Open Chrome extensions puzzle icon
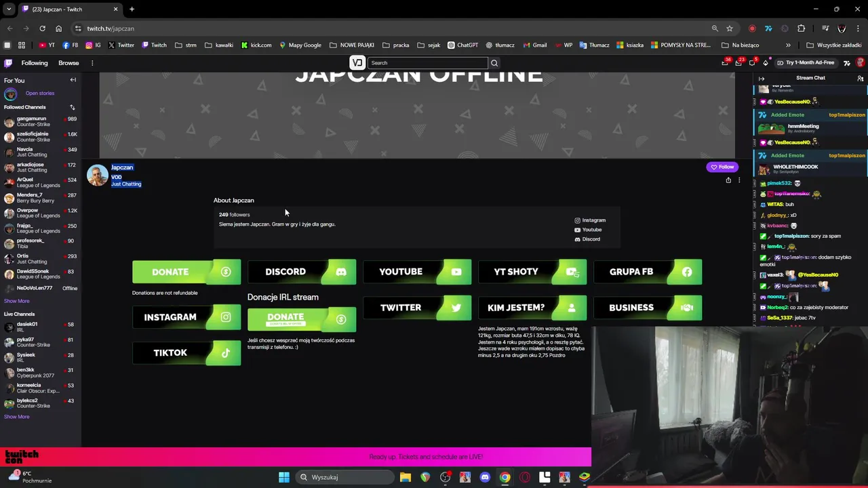The width and height of the screenshot is (868, 488). (802, 28)
